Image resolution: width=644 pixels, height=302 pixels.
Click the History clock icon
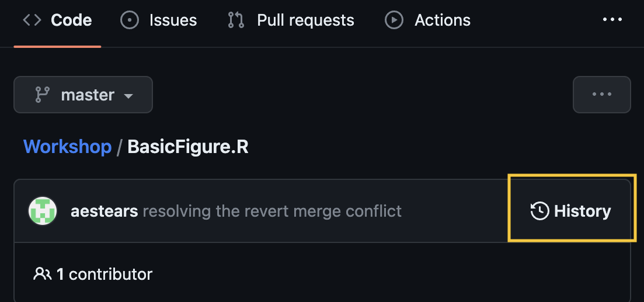(539, 211)
